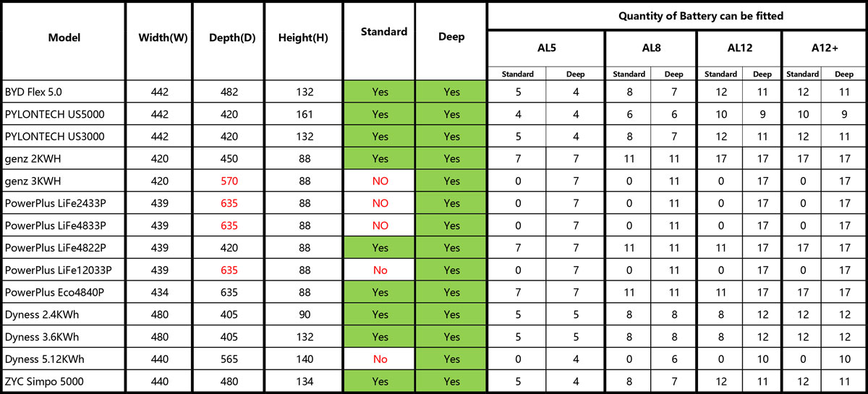Click the AL8 group header
Image resolution: width=868 pixels, height=394 pixels.
[x=650, y=49]
